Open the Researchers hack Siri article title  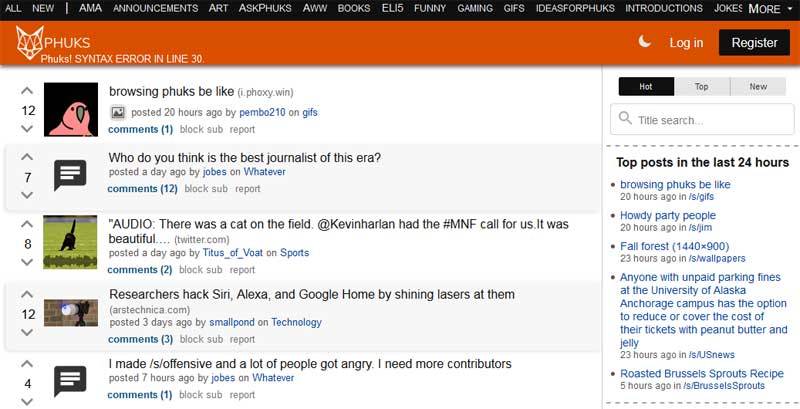coord(312,294)
